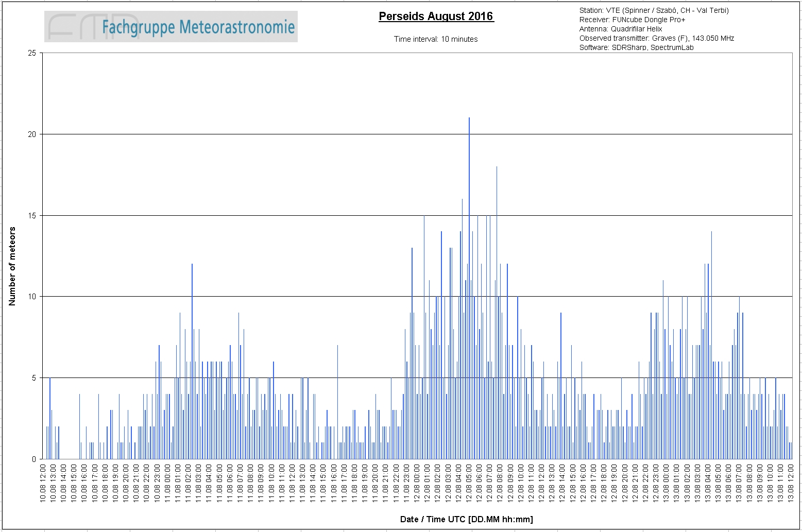This screenshot has height=532, width=802.
Task: Click the Time interval: 10 minutes subtitle
Action: (x=436, y=39)
